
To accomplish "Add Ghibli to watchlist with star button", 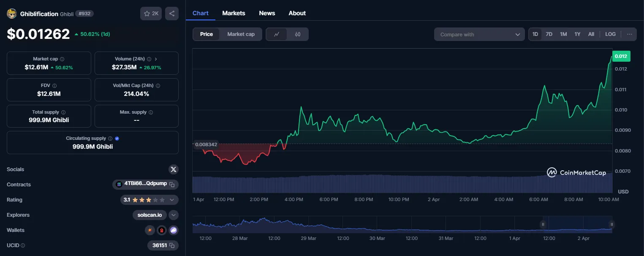I will point(151,14).
